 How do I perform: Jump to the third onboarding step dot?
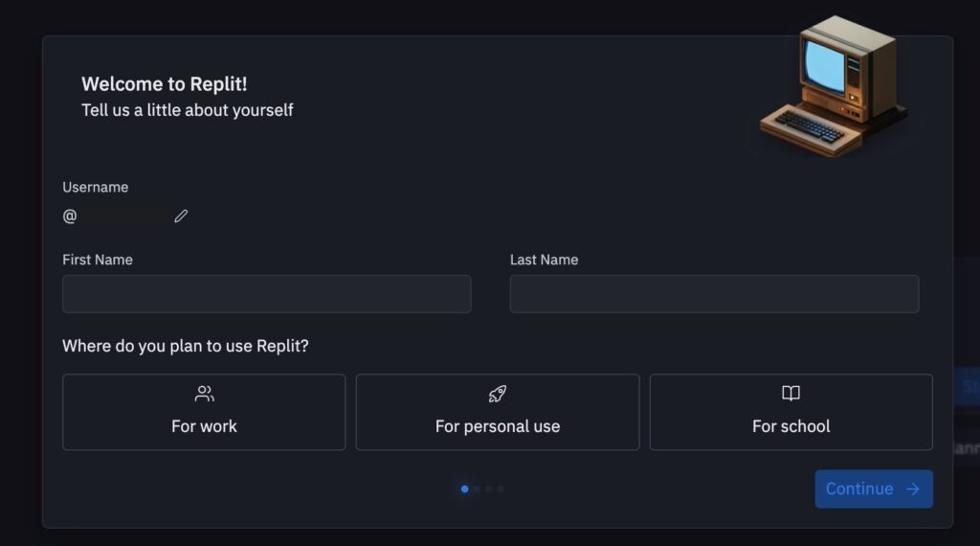click(489, 489)
